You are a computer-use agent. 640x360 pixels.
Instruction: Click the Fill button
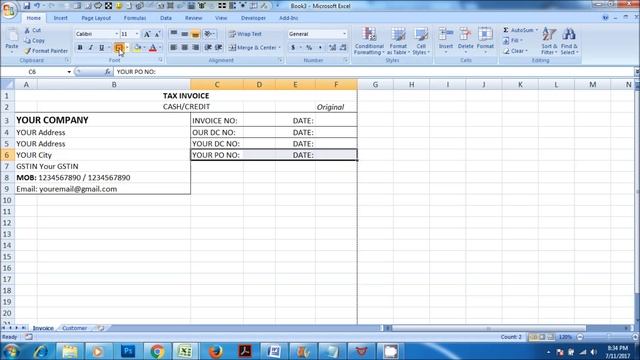coord(513,40)
